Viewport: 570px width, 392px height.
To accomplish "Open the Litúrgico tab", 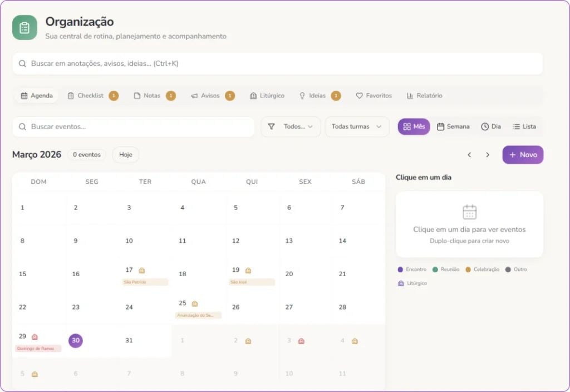I will click(267, 96).
